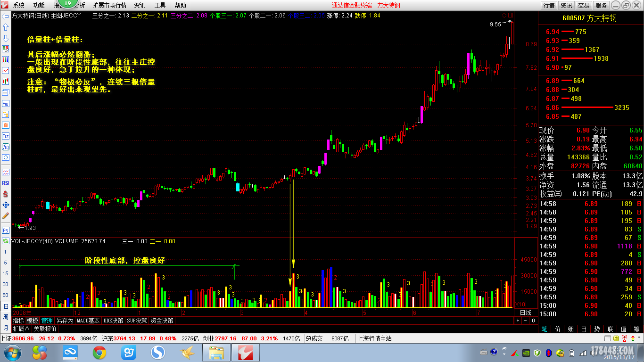Switch to SUP决策 indicator tab
Screen dimensions: 644x362
(137, 321)
